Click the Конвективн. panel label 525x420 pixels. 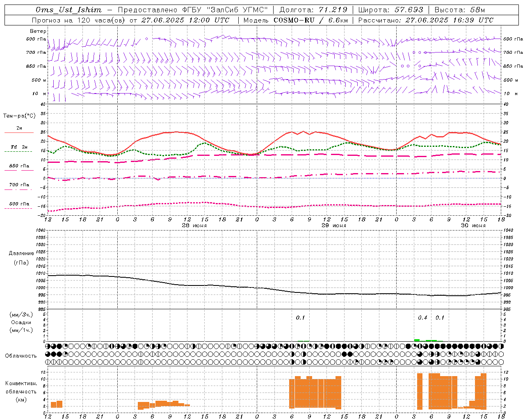(x=21, y=383)
